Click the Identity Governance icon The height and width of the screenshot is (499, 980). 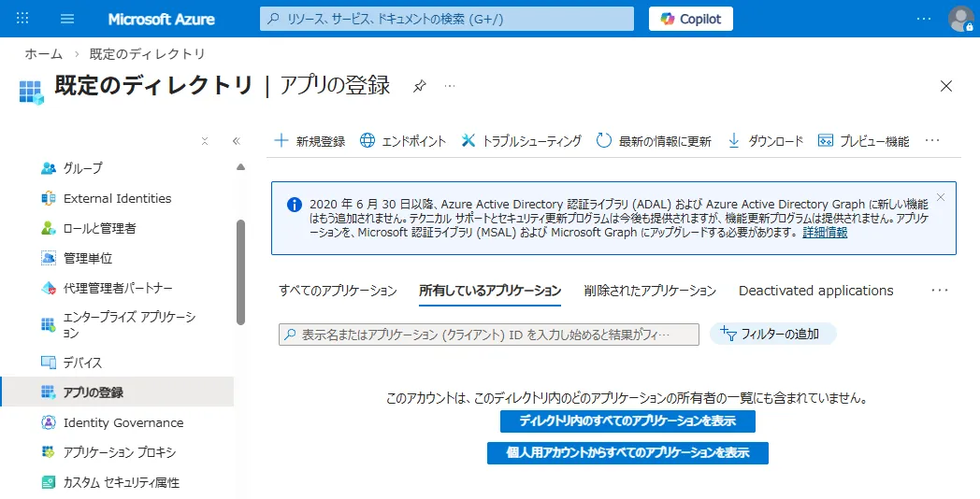49,422
